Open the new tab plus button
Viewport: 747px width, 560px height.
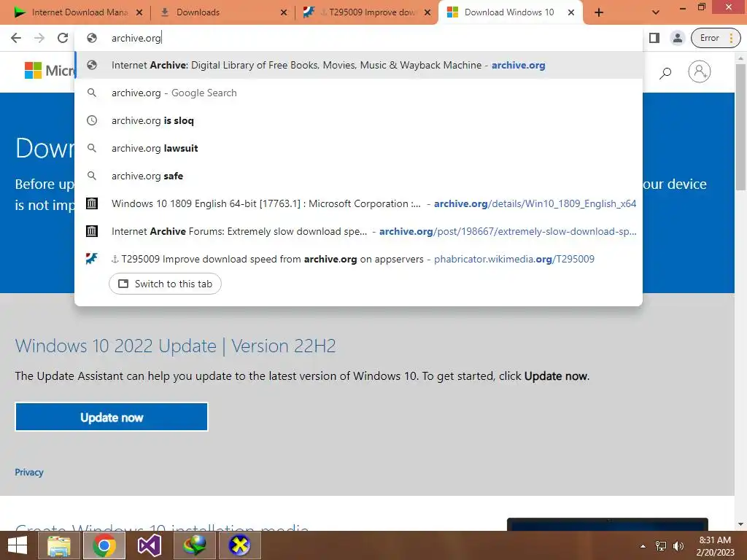point(599,12)
